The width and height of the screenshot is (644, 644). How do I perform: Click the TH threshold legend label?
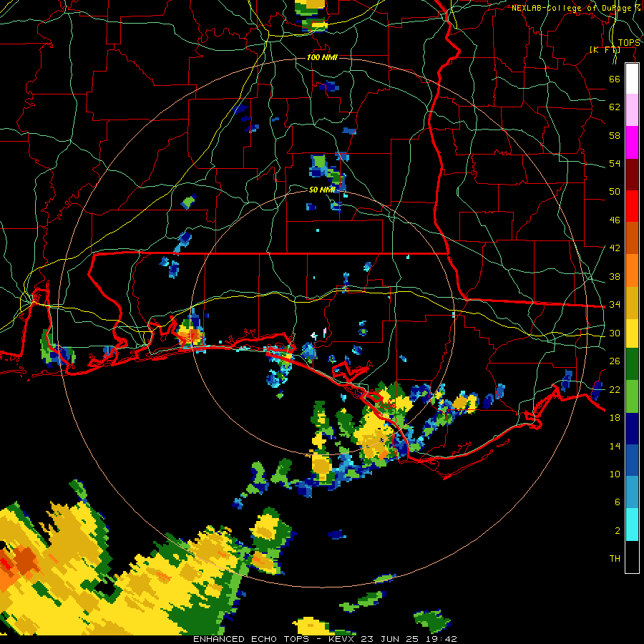(615, 559)
